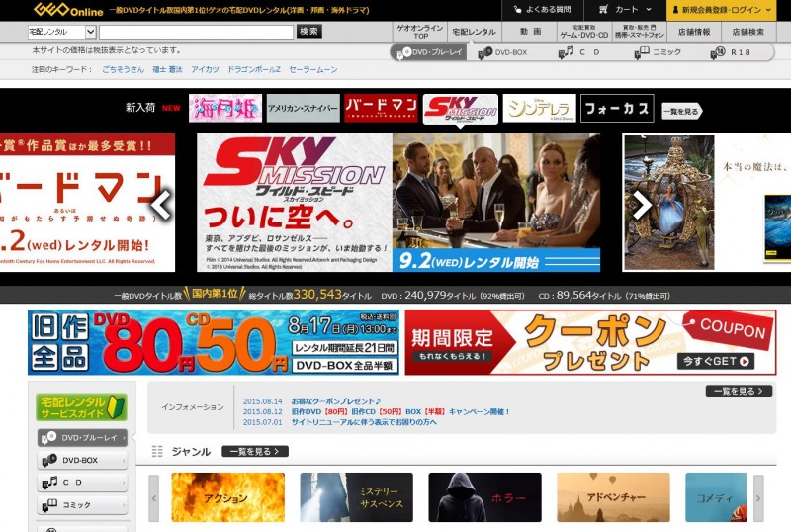Viewport: 791px width, 532px height.
Task: Show previous banner slide with left arrow
Action: point(161,205)
